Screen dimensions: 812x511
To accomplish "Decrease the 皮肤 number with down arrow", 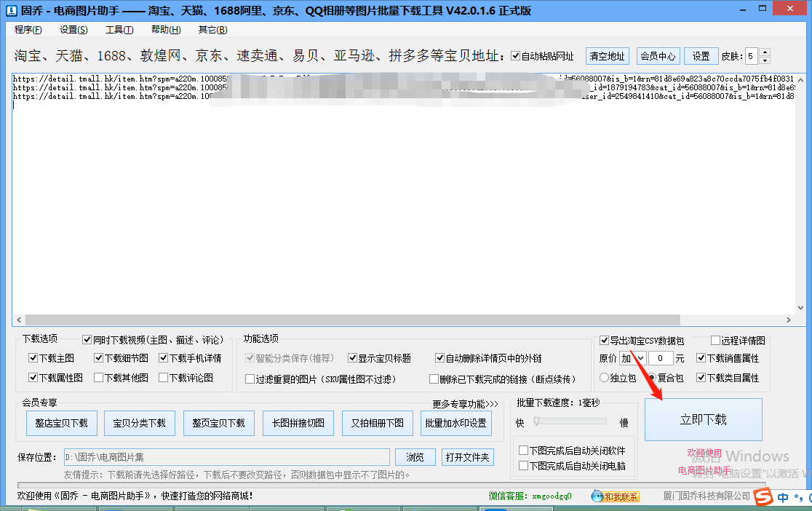I will click(765, 60).
